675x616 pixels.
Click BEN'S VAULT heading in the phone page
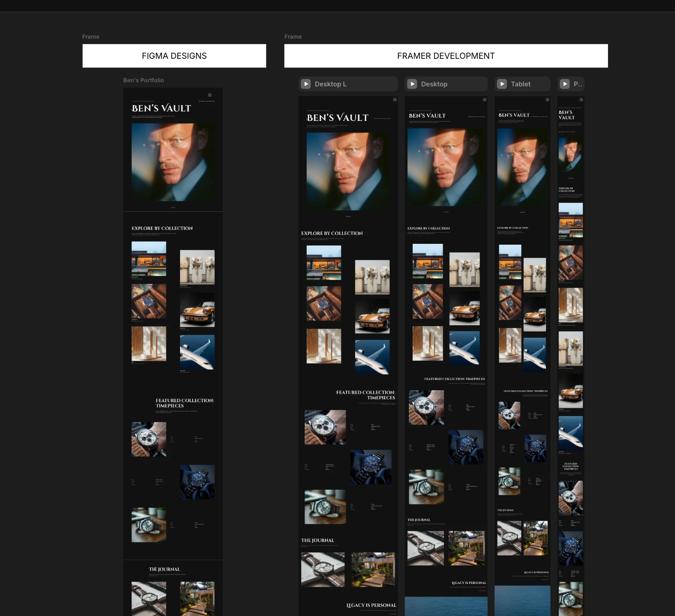click(x=566, y=115)
